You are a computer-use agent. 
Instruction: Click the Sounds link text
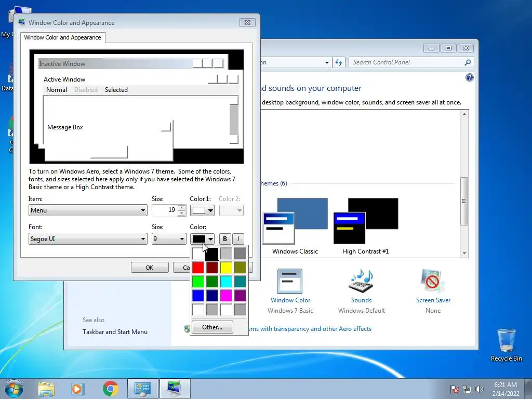click(x=362, y=300)
